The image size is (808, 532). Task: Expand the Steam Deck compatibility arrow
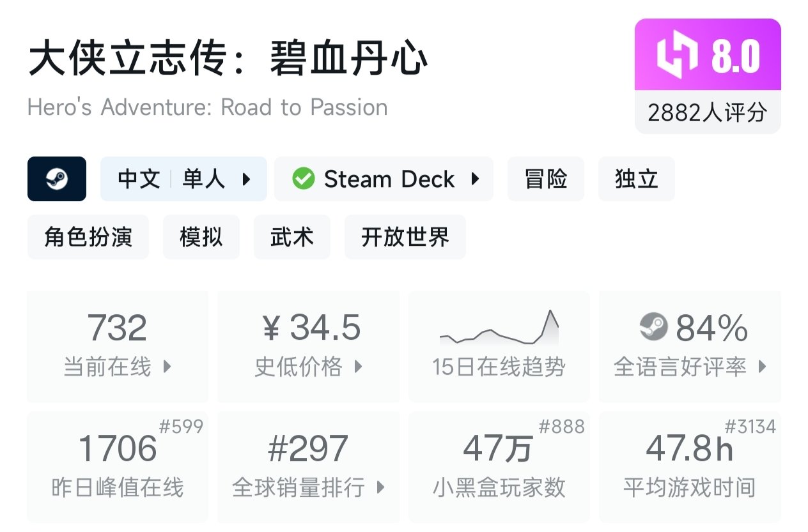coord(475,179)
